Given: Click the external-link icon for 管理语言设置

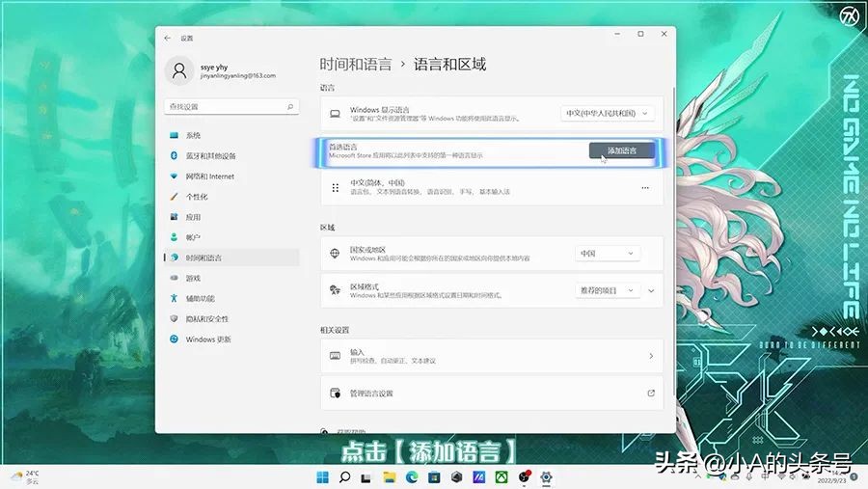Looking at the screenshot, I should coord(651,394).
